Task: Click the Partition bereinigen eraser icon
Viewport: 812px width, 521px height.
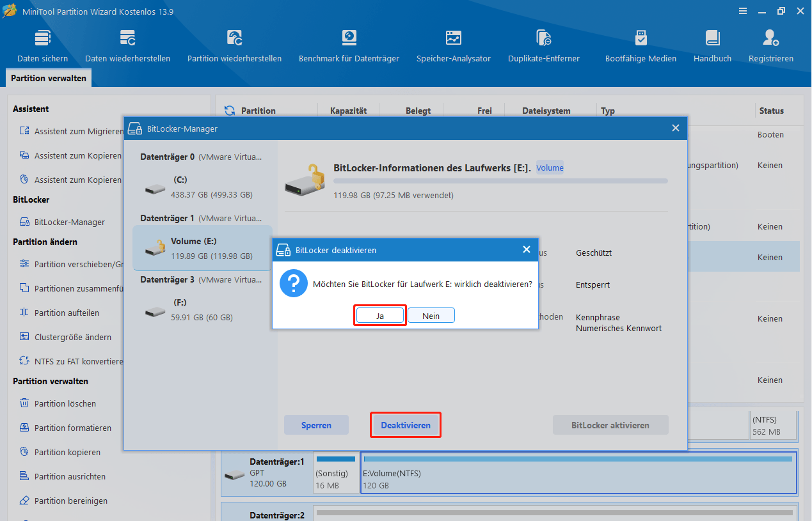Action: 24,501
